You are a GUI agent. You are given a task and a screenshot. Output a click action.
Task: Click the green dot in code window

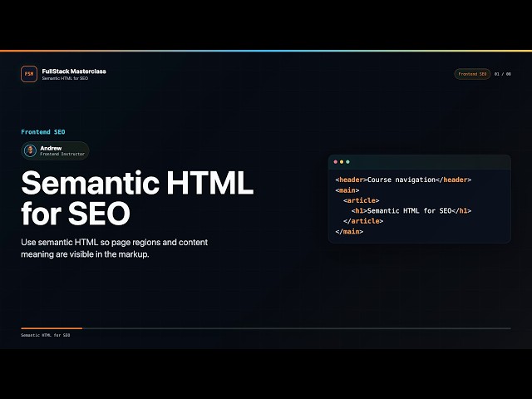point(347,162)
